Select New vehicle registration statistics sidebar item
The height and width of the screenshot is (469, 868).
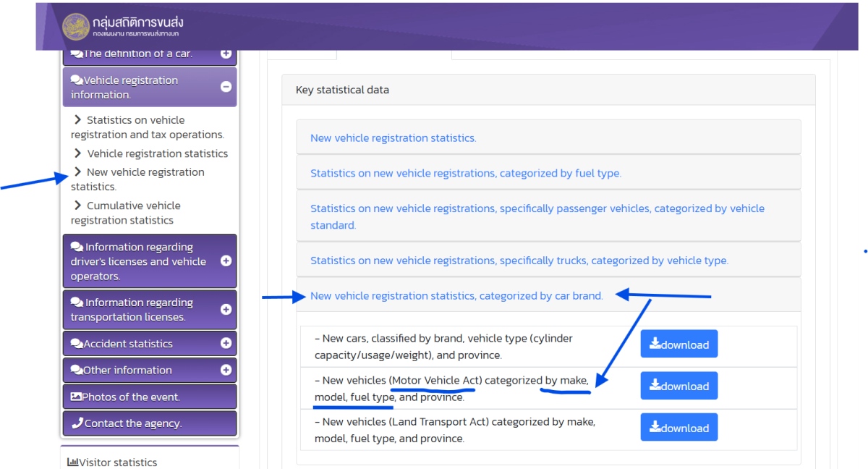(138, 179)
